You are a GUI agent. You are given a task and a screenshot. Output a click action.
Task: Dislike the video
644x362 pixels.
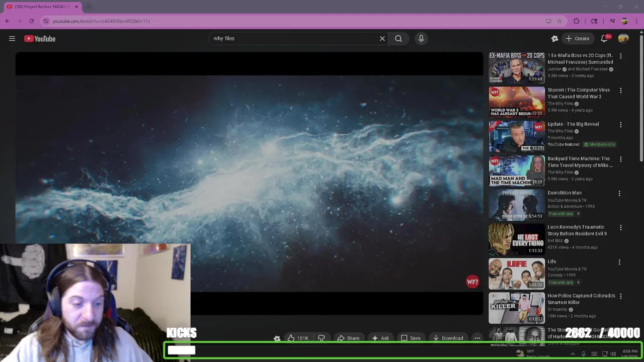click(321, 338)
